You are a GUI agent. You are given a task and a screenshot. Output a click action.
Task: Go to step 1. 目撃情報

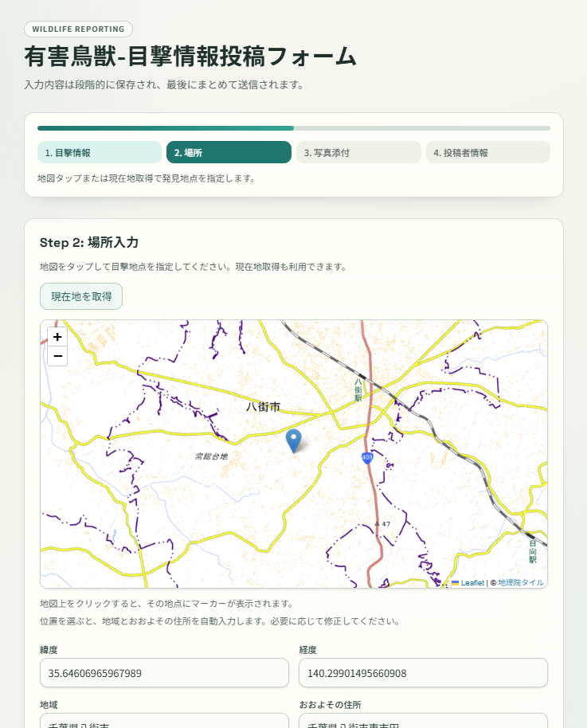click(x=100, y=152)
